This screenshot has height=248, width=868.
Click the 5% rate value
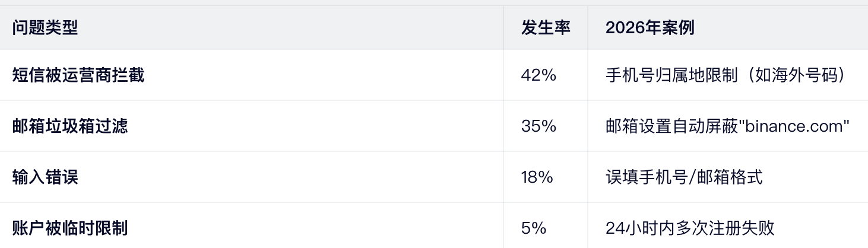534,228
